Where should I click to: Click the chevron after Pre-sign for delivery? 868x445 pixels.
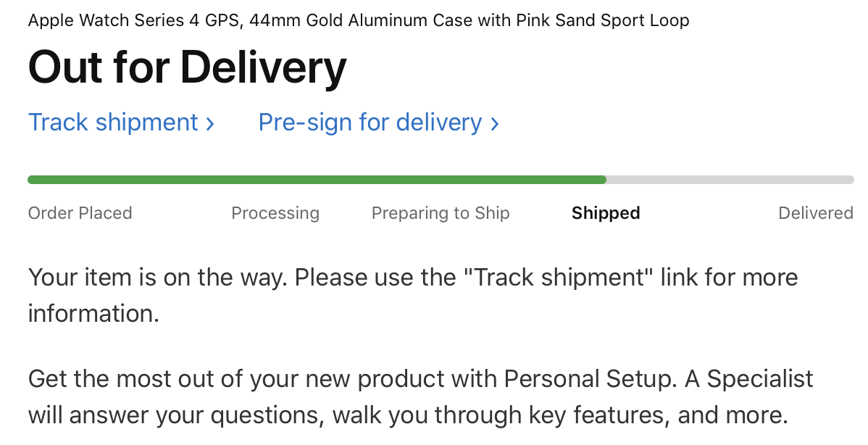[495, 124]
